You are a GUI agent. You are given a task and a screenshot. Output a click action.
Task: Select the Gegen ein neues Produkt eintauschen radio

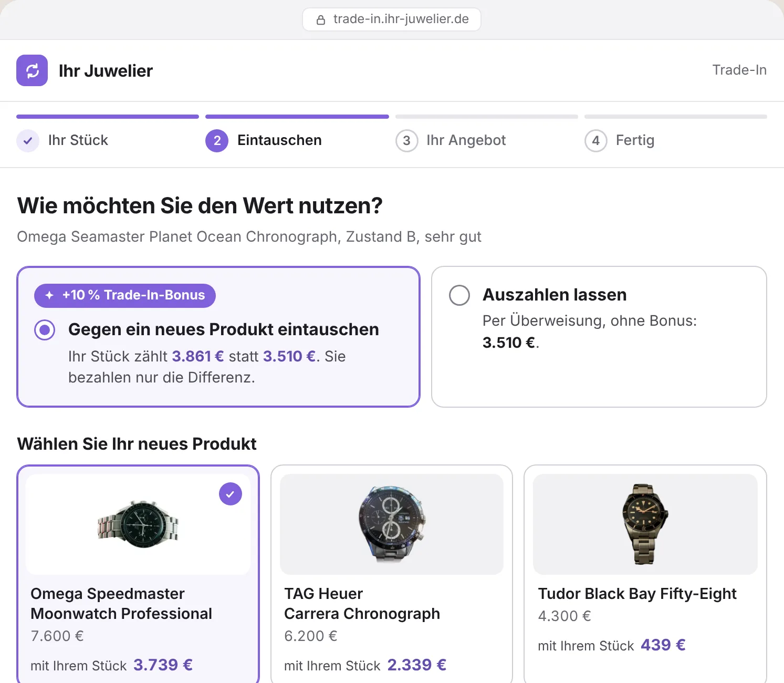point(45,330)
